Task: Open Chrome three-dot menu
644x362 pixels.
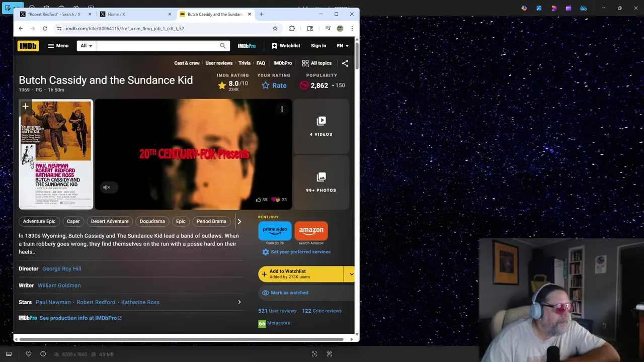Action: (352, 29)
